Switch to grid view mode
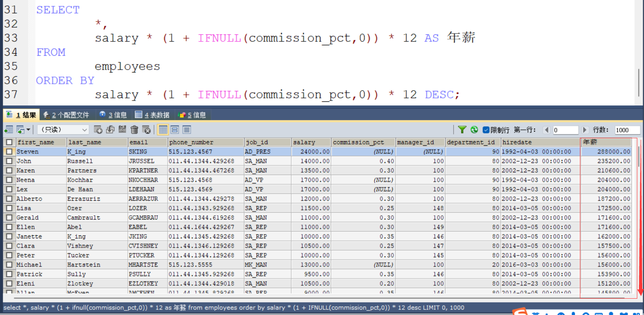The image size is (644, 315). pyautogui.click(x=163, y=129)
